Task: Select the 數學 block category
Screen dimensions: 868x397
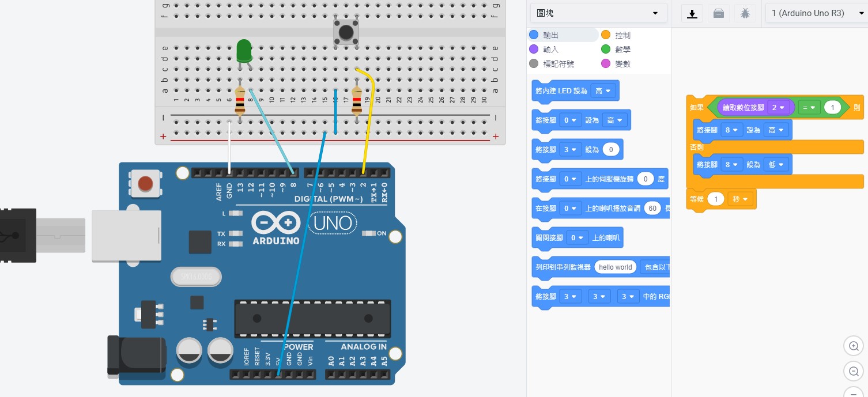Action: pyautogui.click(x=622, y=50)
